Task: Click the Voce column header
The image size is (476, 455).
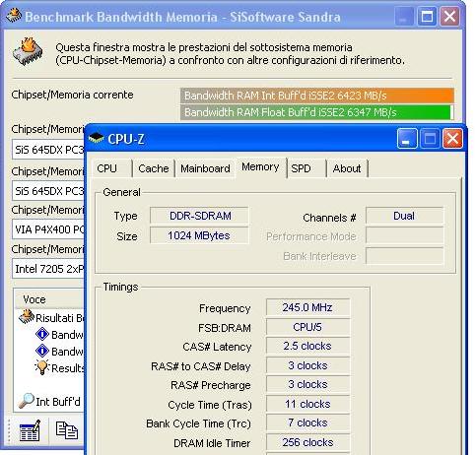Action: pos(49,299)
